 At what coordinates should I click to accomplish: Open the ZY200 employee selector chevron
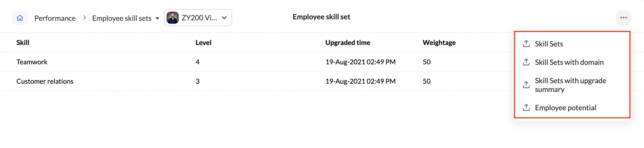(224, 18)
